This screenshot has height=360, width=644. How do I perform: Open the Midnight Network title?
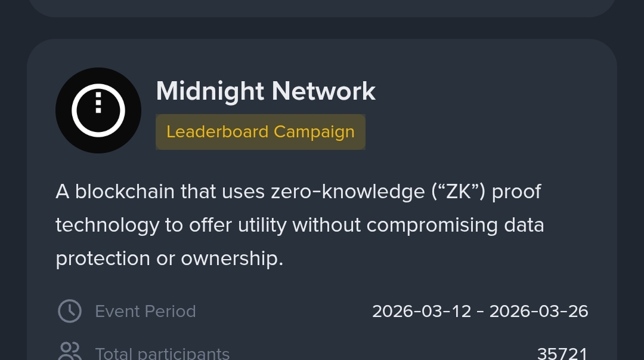(265, 91)
